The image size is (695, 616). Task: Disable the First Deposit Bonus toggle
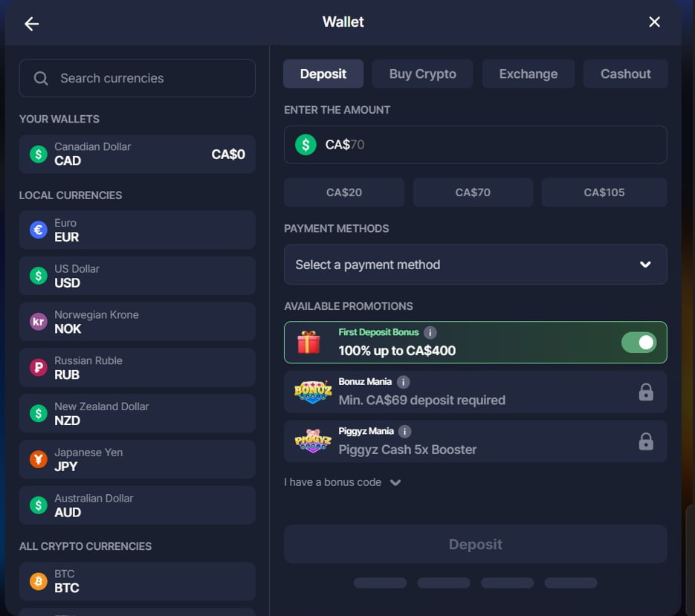tap(639, 342)
